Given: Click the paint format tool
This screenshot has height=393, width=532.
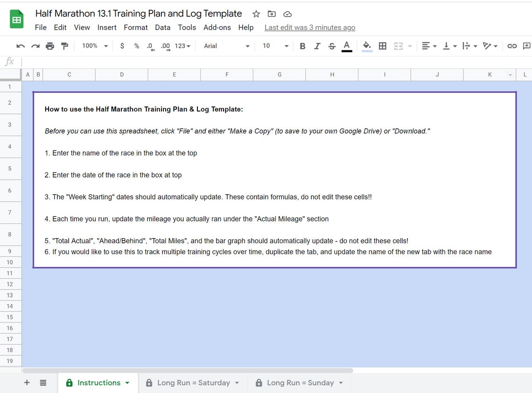Looking at the screenshot, I should coord(65,46).
